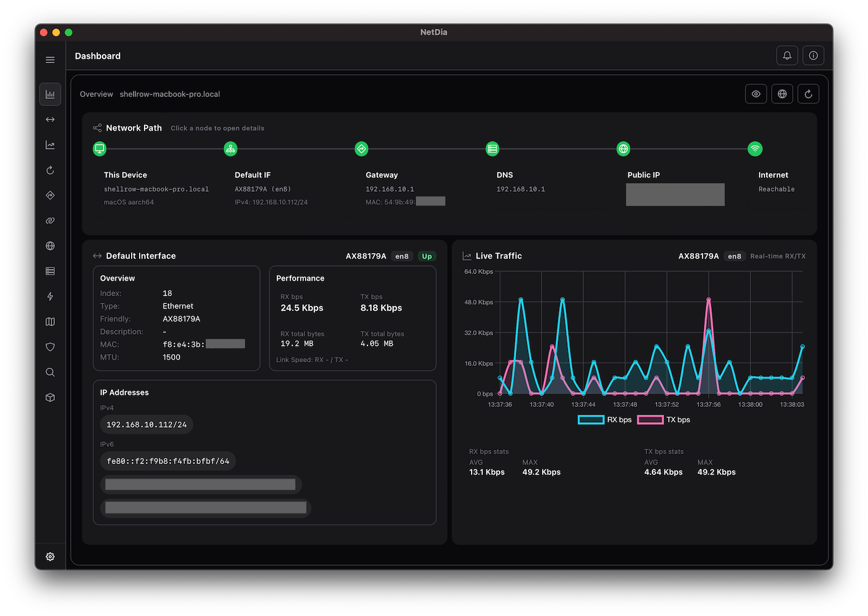The height and width of the screenshot is (616, 868).
Task: Expand the Public IP node details
Action: (x=623, y=148)
